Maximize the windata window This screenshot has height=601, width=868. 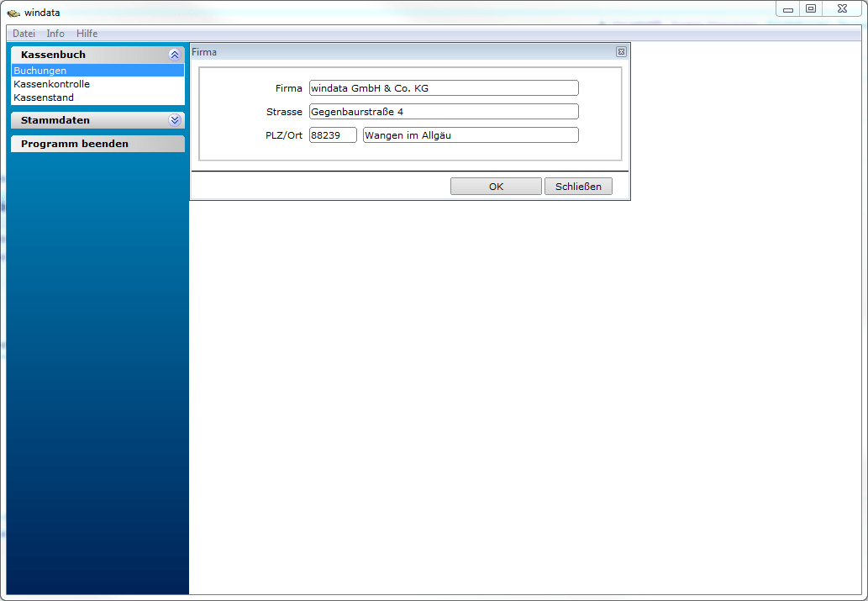(x=811, y=9)
